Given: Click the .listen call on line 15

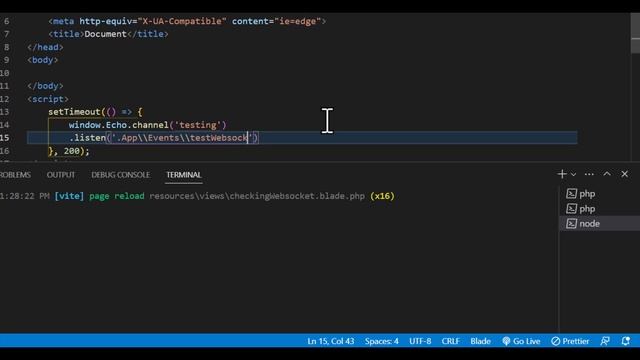Looking at the screenshot, I should tap(87, 138).
